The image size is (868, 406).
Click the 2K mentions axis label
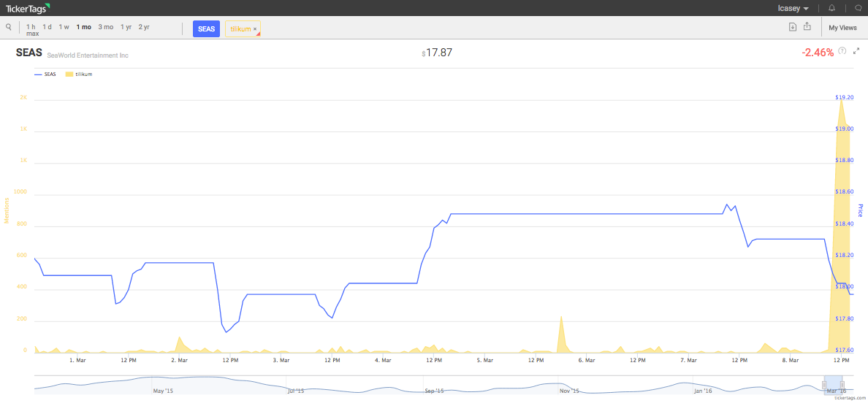[x=23, y=97]
